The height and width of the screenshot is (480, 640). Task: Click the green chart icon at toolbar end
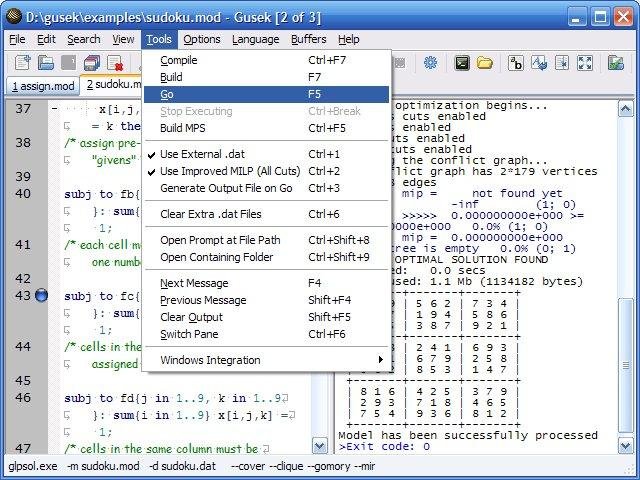click(616, 63)
